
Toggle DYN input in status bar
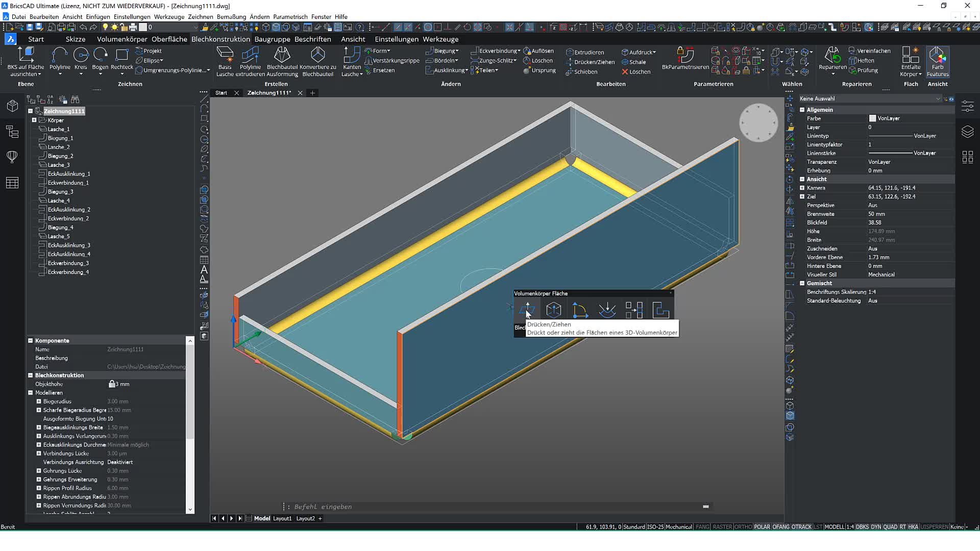(x=876, y=527)
